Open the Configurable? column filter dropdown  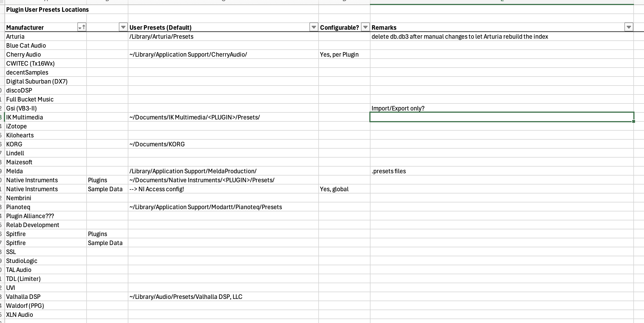(365, 27)
